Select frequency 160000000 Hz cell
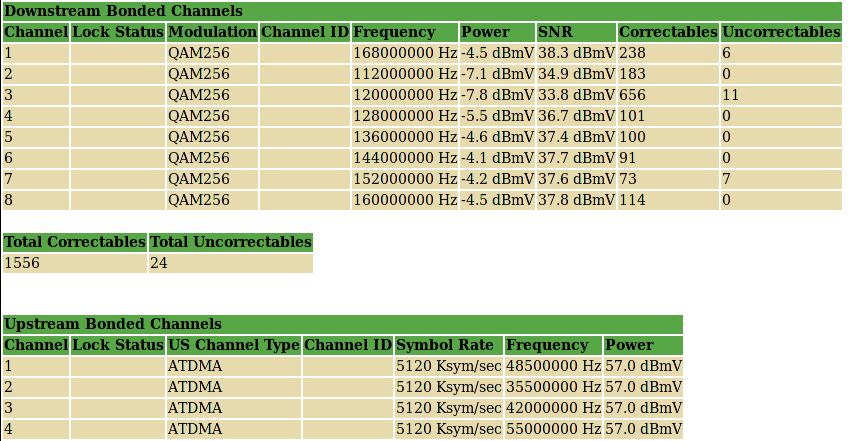The width and height of the screenshot is (852, 441). (405, 200)
